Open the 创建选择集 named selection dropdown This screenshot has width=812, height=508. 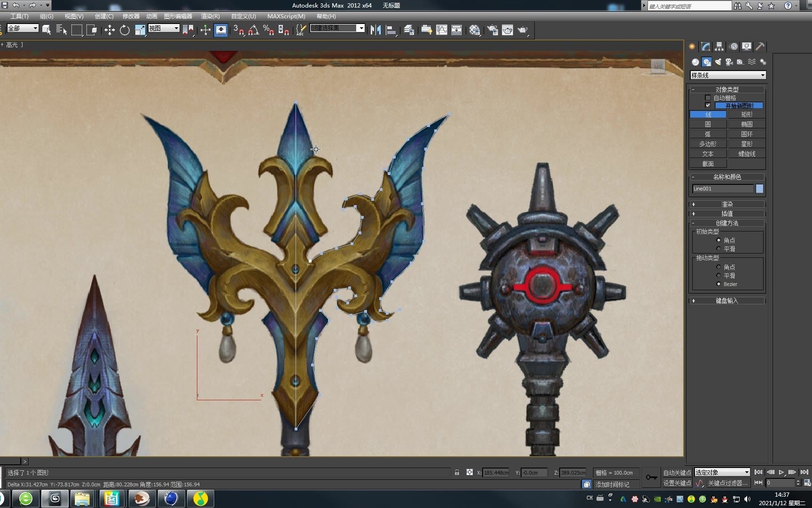click(x=337, y=28)
